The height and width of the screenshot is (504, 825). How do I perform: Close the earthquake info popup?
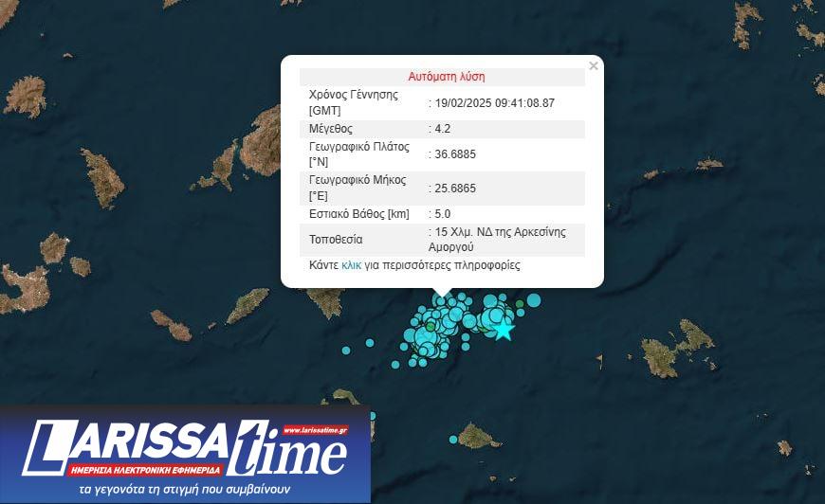(x=594, y=66)
